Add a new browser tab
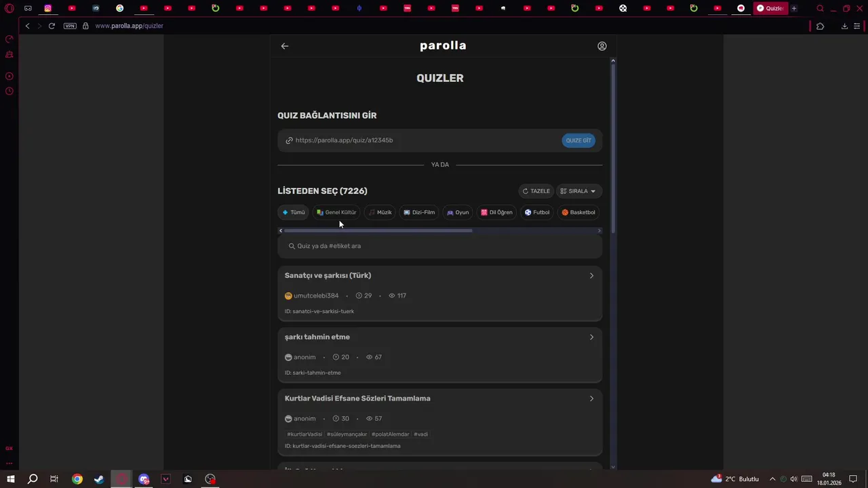Screen dimensions: 868x488 (x=794, y=8)
